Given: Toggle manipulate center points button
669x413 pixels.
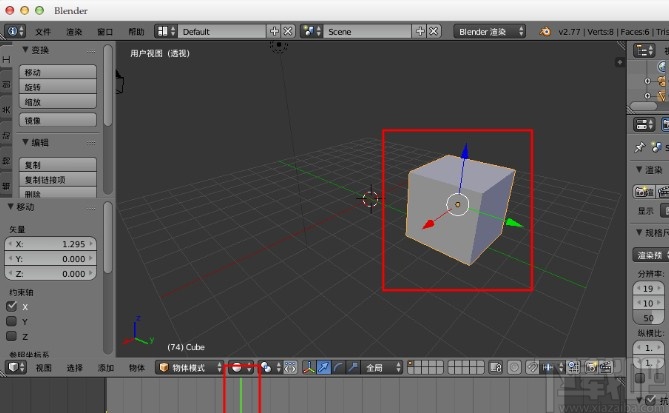Looking at the screenshot, I should pyautogui.click(x=290, y=367).
